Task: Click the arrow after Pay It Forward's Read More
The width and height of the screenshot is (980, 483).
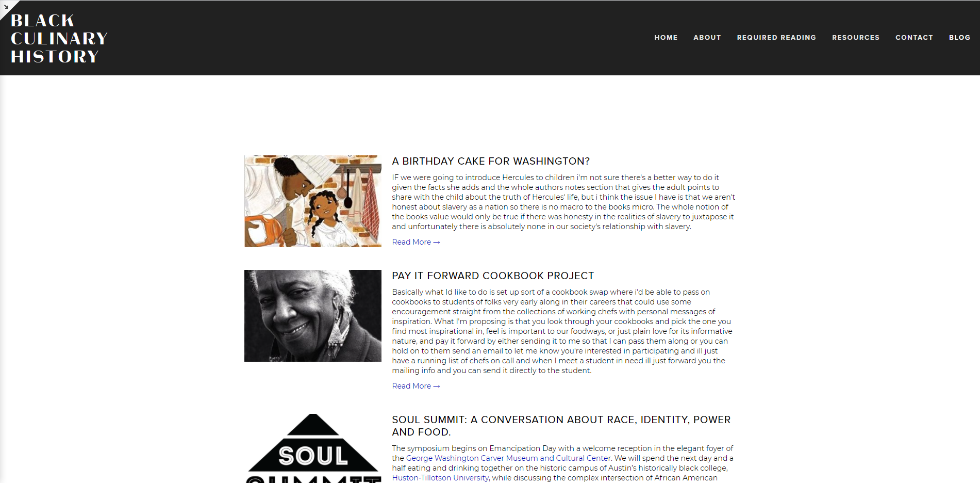Action: pos(437,386)
